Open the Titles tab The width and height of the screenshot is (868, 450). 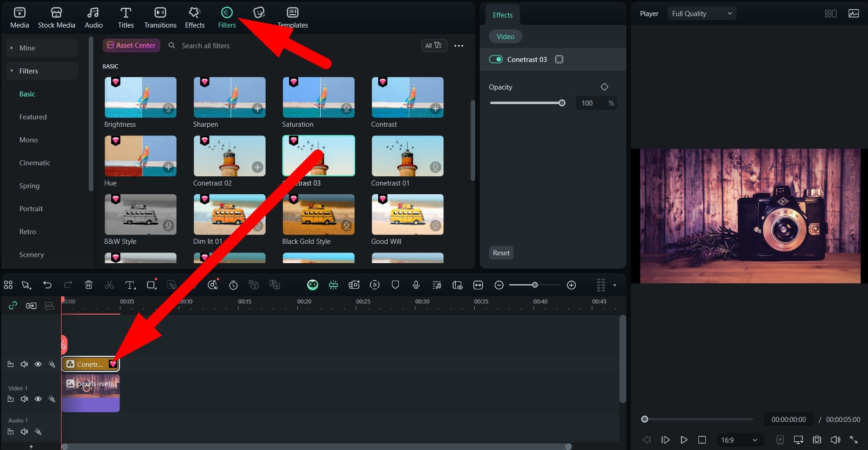[x=126, y=18]
